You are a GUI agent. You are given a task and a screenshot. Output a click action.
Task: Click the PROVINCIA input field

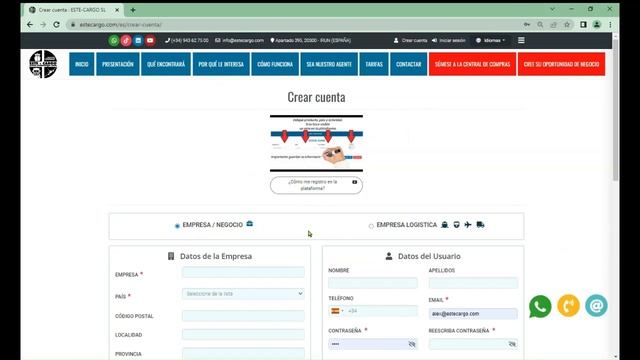click(x=243, y=353)
